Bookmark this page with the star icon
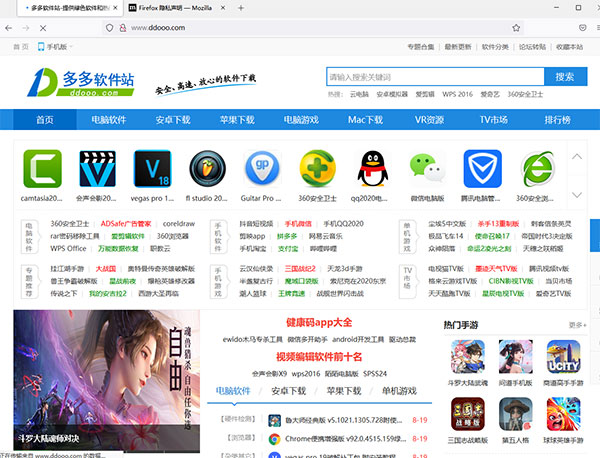 [x=516, y=28]
